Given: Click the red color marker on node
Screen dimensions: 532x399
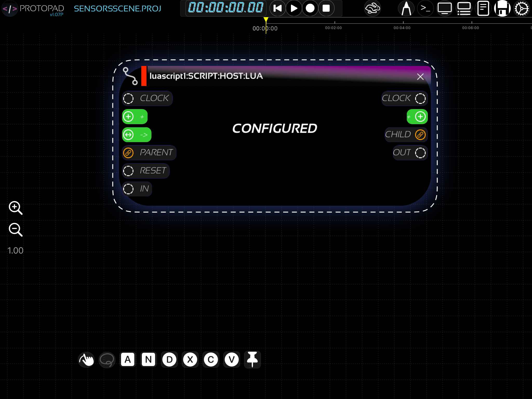Looking at the screenshot, I should pyautogui.click(x=144, y=76).
